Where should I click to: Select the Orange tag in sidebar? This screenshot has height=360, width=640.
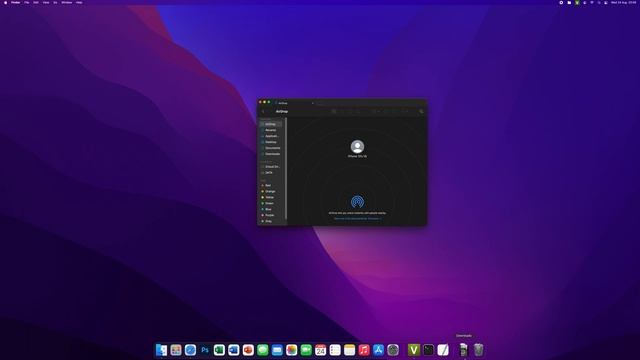coord(271,191)
